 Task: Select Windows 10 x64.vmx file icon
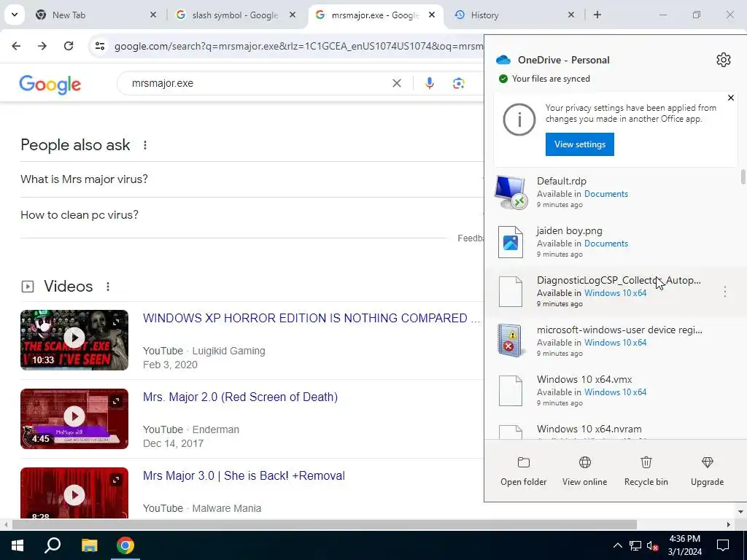coord(510,391)
